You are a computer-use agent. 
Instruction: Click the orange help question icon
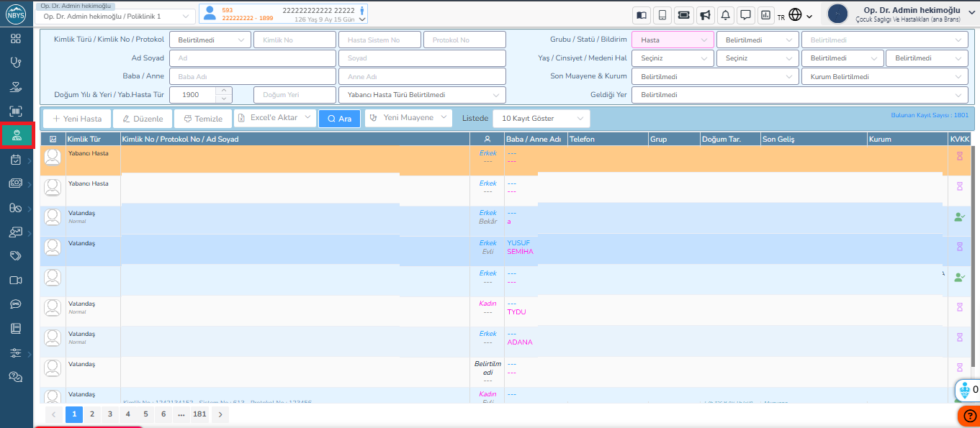969,416
